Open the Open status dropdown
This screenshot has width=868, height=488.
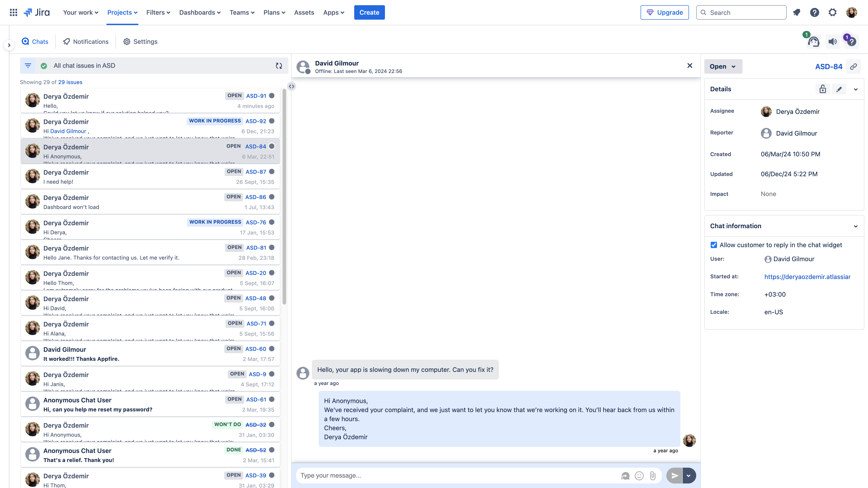click(x=723, y=67)
